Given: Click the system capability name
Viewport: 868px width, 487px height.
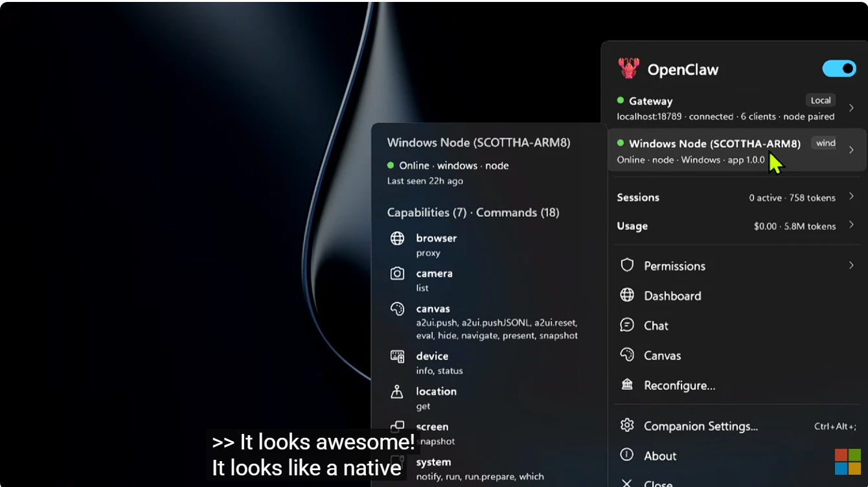Looking at the screenshot, I should [433, 462].
